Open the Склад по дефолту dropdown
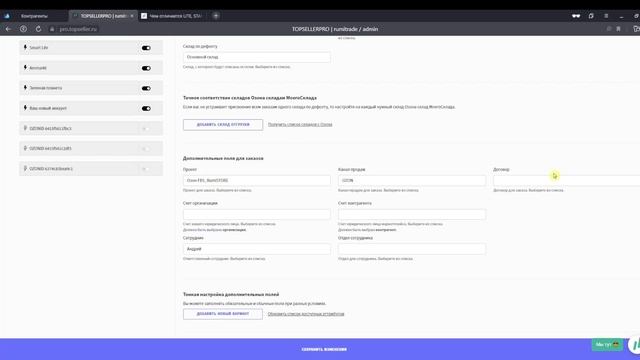This screenshot has height=360, width=640. pos(257,57)
